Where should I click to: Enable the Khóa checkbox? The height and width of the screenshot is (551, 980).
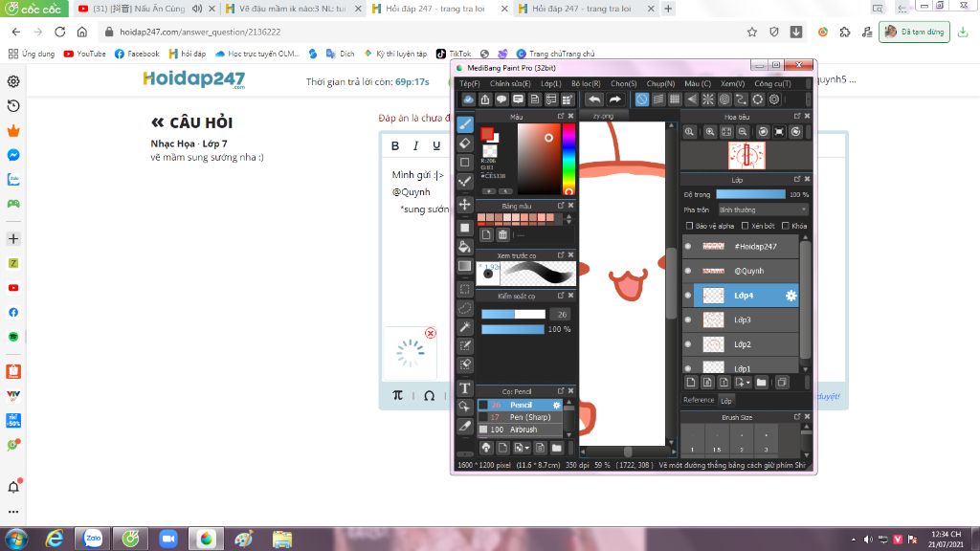point(786,226)
